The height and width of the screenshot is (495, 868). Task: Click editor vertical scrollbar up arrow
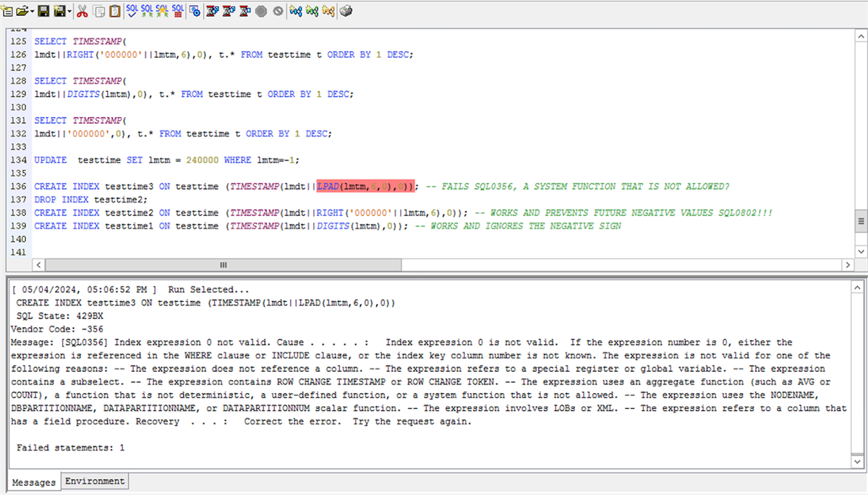pyautogui.click(x=860, y=35)
